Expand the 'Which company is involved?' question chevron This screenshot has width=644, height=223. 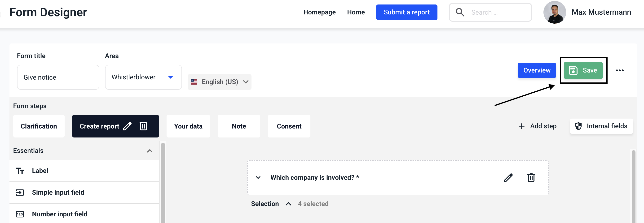258,178
